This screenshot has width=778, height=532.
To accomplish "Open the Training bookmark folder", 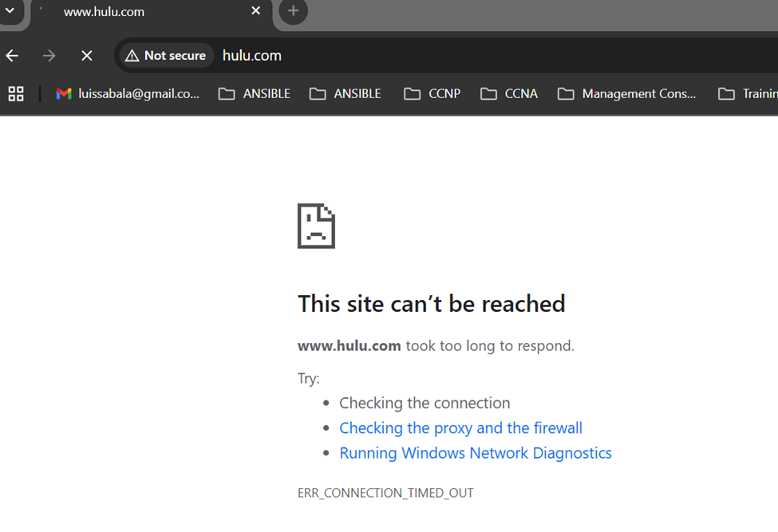I will (748, 93).
